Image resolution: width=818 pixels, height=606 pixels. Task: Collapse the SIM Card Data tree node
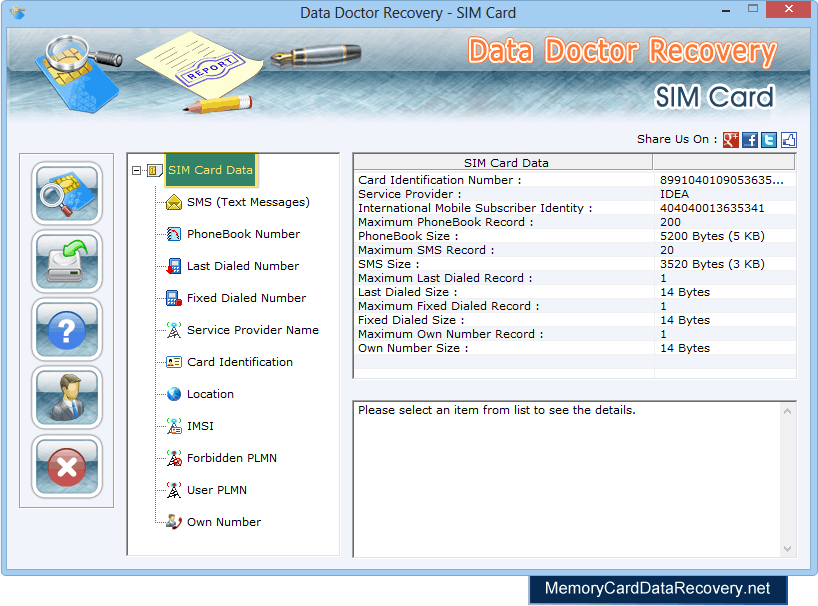[137, 171]
